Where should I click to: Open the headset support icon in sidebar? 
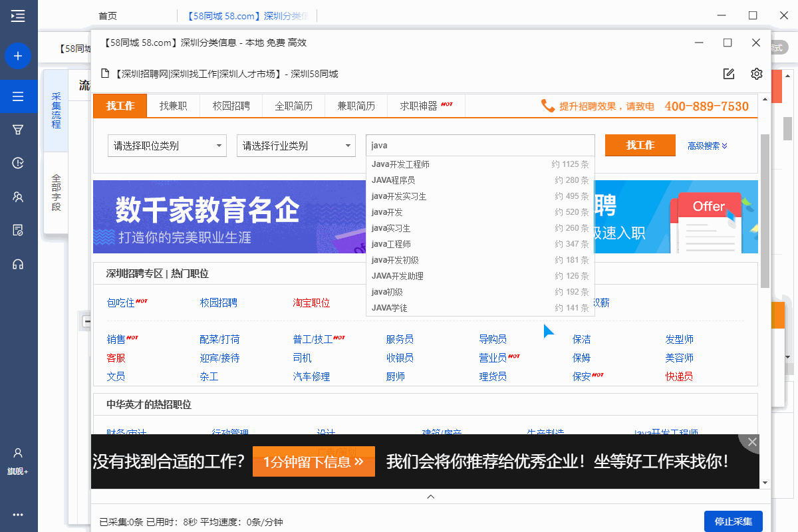click(18, 265)
